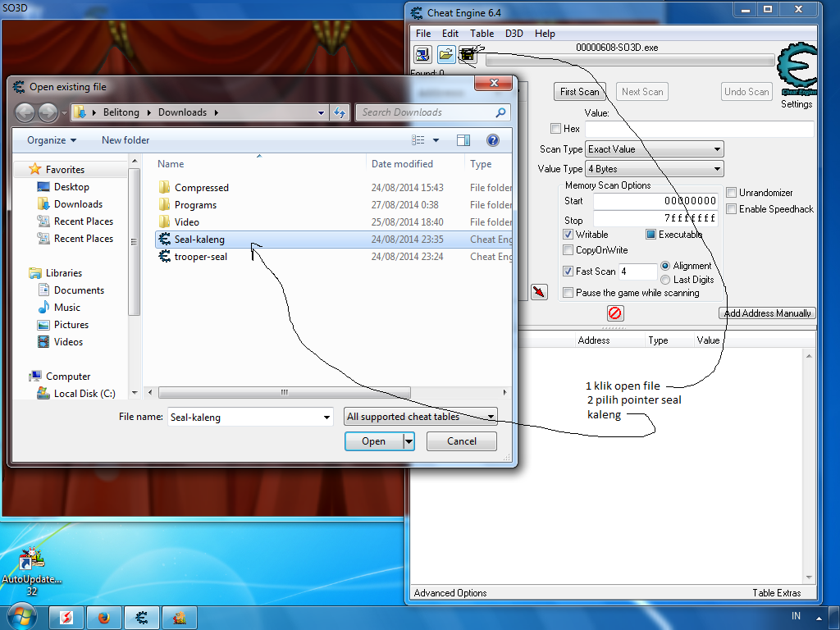The image size is (840, 630).
Task: Click the scan Value input field
Action: [700, 129]
